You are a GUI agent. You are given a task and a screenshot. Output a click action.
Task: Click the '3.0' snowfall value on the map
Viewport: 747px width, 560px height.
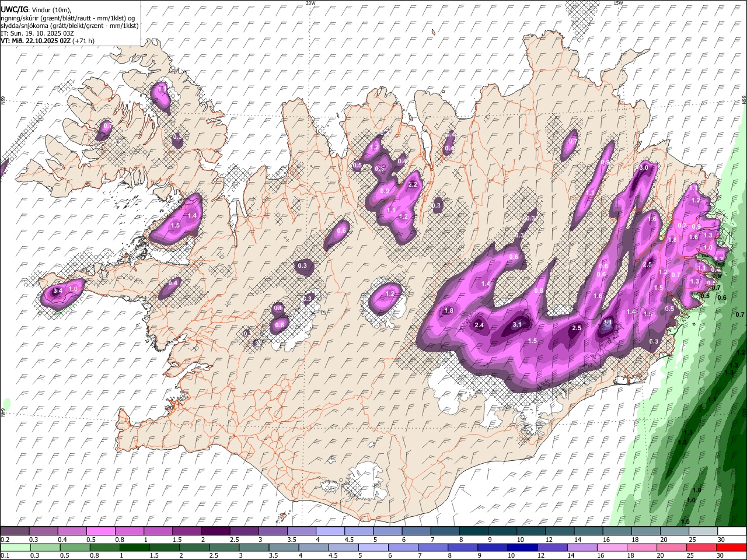pyautogui.click(x=644, y=168)
